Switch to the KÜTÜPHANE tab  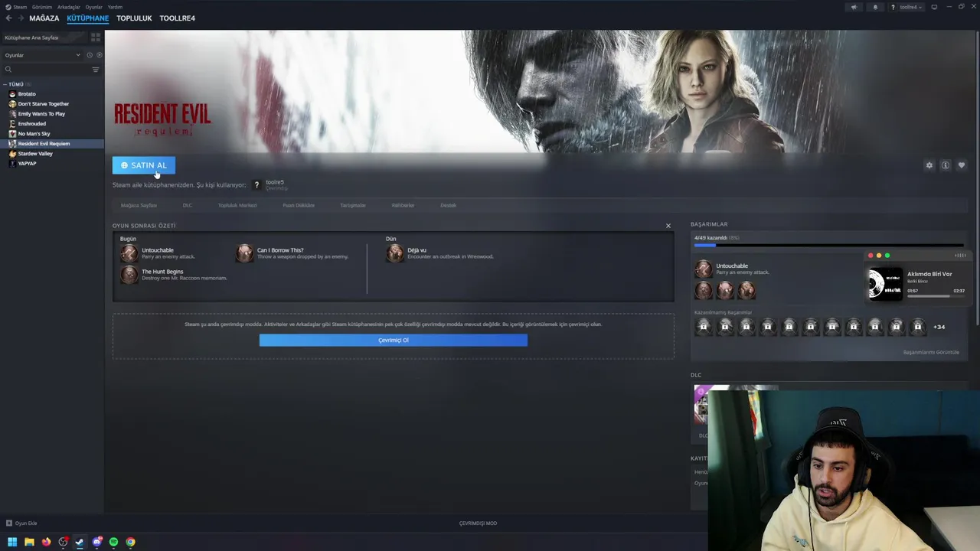click(x=87, y=18)
